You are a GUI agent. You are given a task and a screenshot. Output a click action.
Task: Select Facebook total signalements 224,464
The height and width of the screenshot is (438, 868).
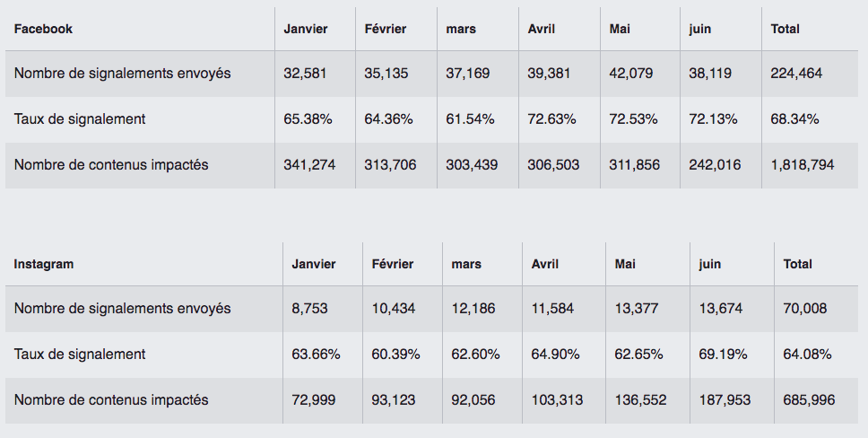796,74
